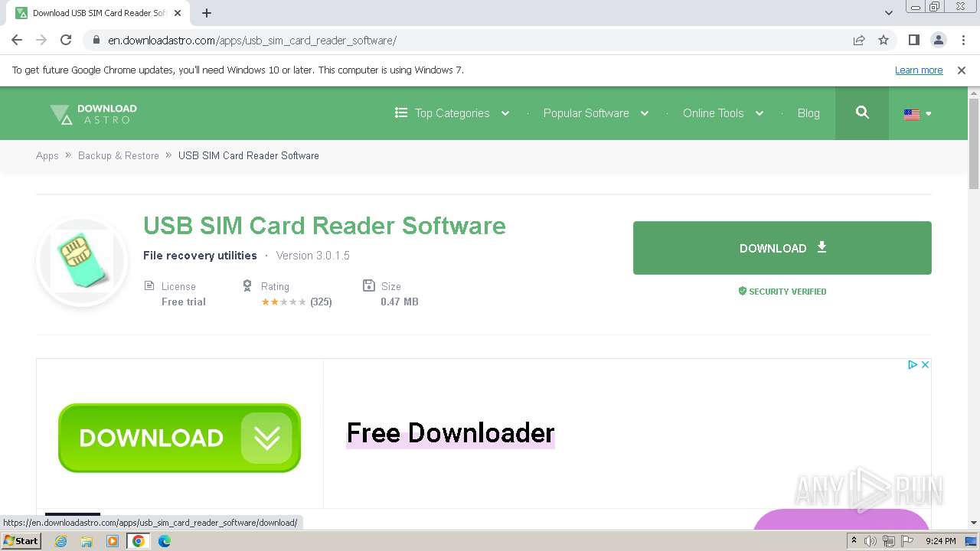Open Windows Media Player from taskbar
This screenshot has height=551, width=980.
click(x=113, y=541)
